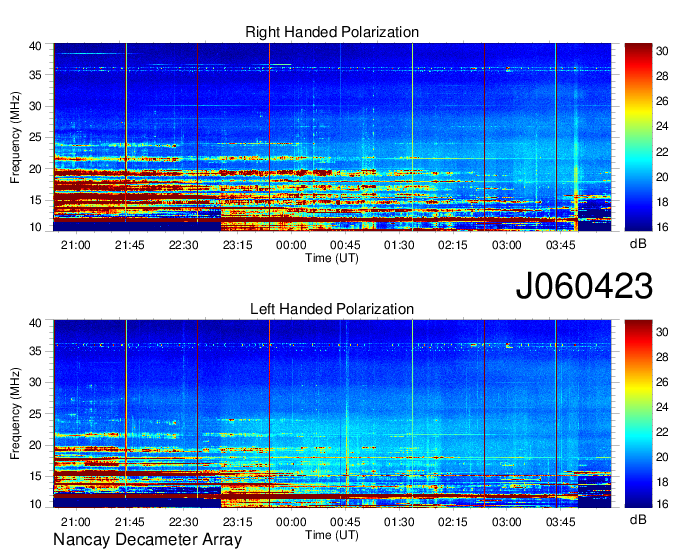This screenshot has width=680, height=552.
Task: Click "25" frequency tick on Right Handed plot
Action: (x=35, y=137)
